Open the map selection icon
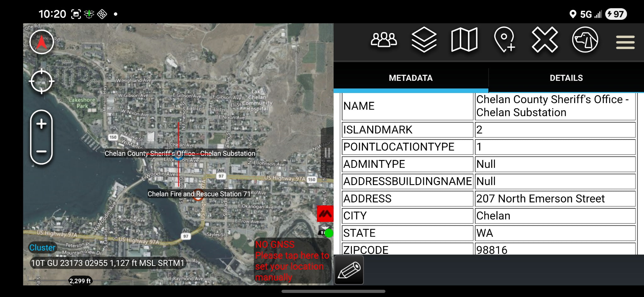Viewport: 644px width, 297px height. coord(464,40)
